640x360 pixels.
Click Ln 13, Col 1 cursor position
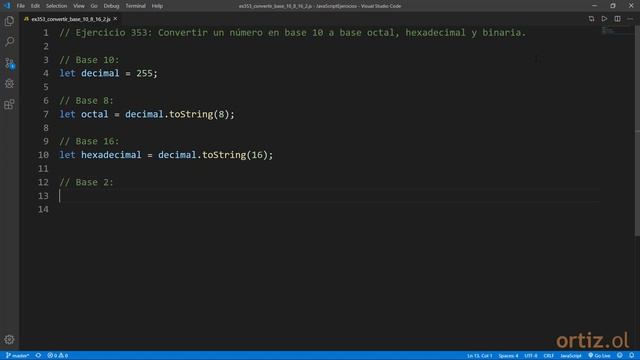coord(479,356)
